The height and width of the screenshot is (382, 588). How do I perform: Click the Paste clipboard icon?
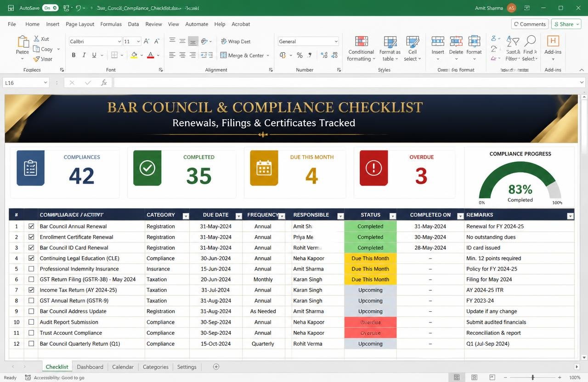pyautogui.click(x=23, y=42)
